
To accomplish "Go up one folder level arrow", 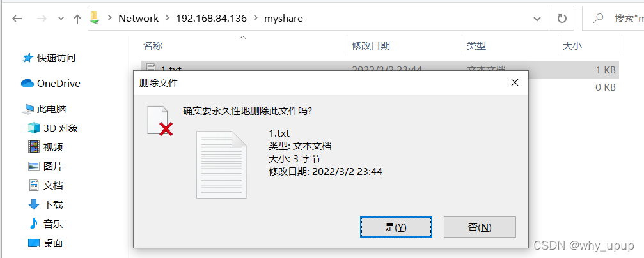I will click(x=77, y=19).
